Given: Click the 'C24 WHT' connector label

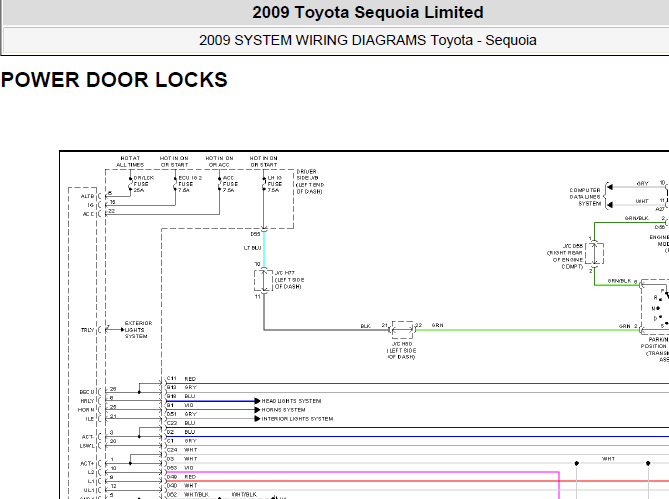Looking at the screenshot, I should tap(182, 450).
